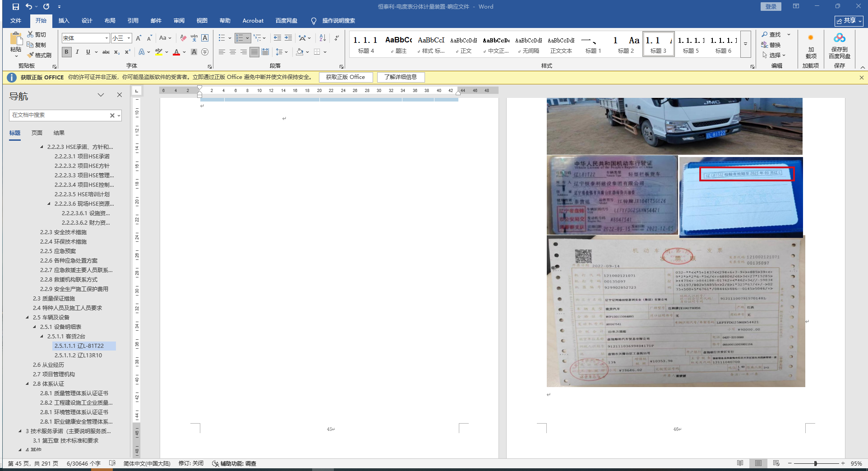Viewport: 868px width, 471px height.
Task: Apply subscript formatting x₂
Action: (117, 52)
